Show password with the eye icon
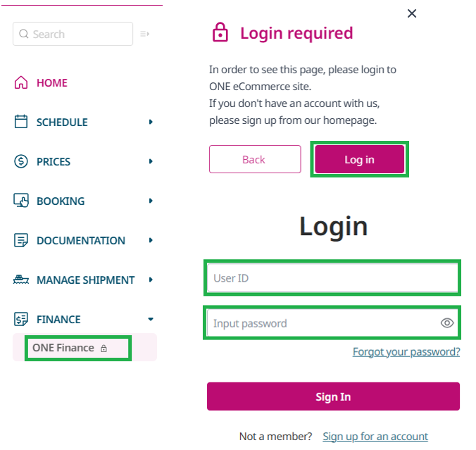Image resolution: width=476 pixels, height=450 pixels. pos(447,323)
